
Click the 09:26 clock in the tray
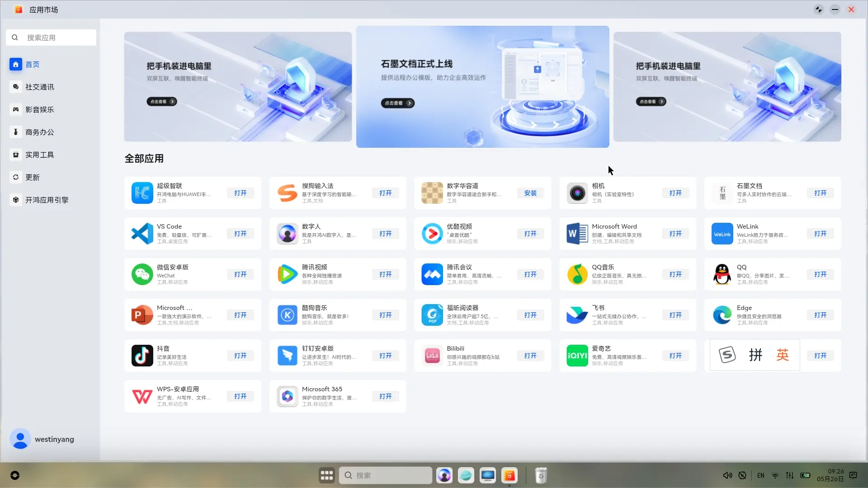tap(835, 471)
